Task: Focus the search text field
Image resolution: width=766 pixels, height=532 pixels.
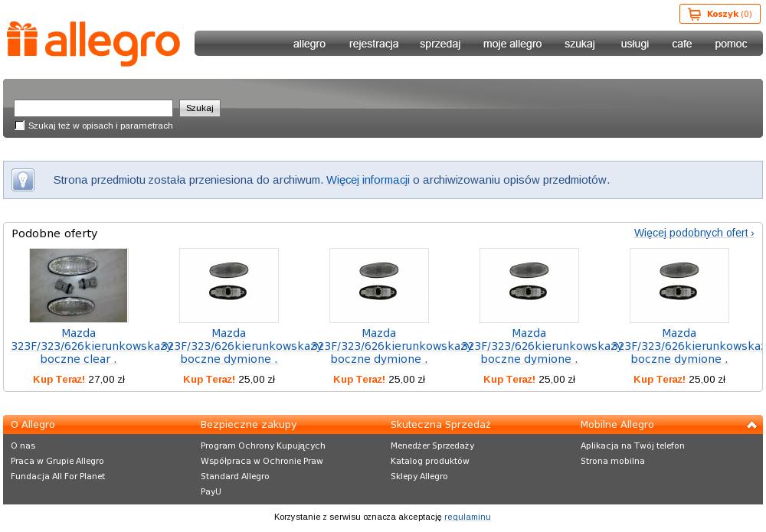Action: tap(93, 108)
